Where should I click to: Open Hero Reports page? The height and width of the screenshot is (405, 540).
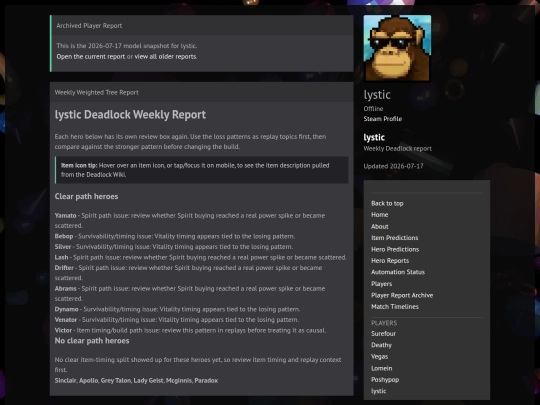point(390,261)
